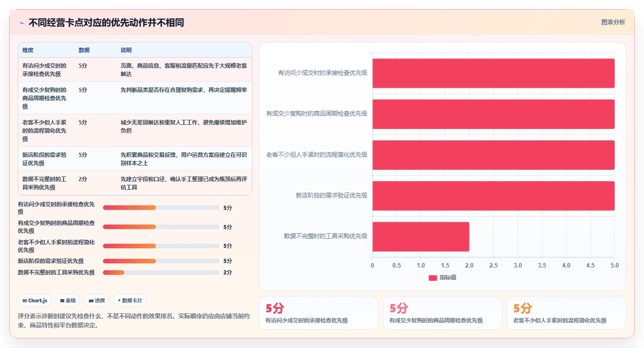Click the 图表分析 label

[613, 22]
